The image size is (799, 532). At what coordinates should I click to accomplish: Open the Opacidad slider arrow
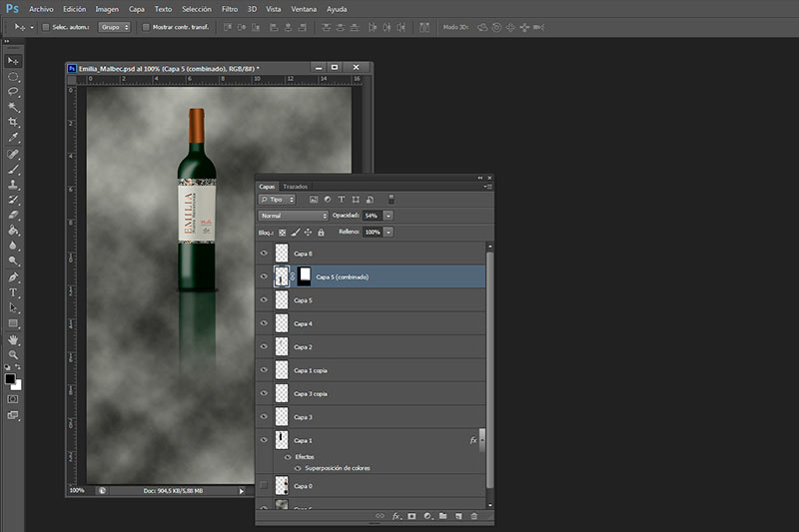tap(389, 216)
